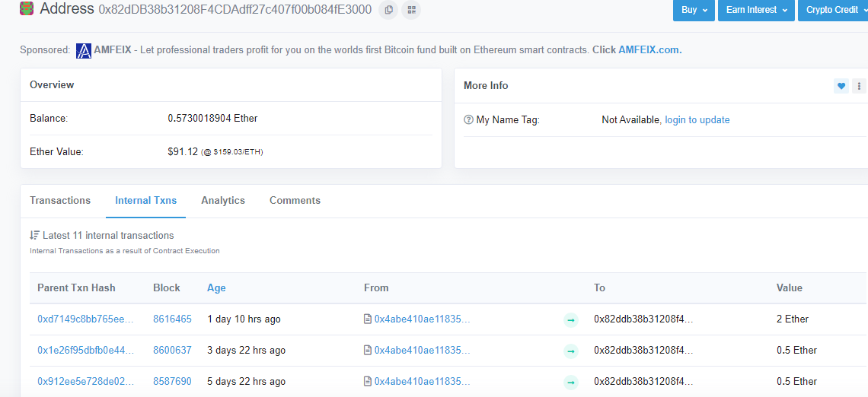This screenshot has width=868, height=397.
Task: Expand the Buy dropdown
Action: click(x=694, y=10)
